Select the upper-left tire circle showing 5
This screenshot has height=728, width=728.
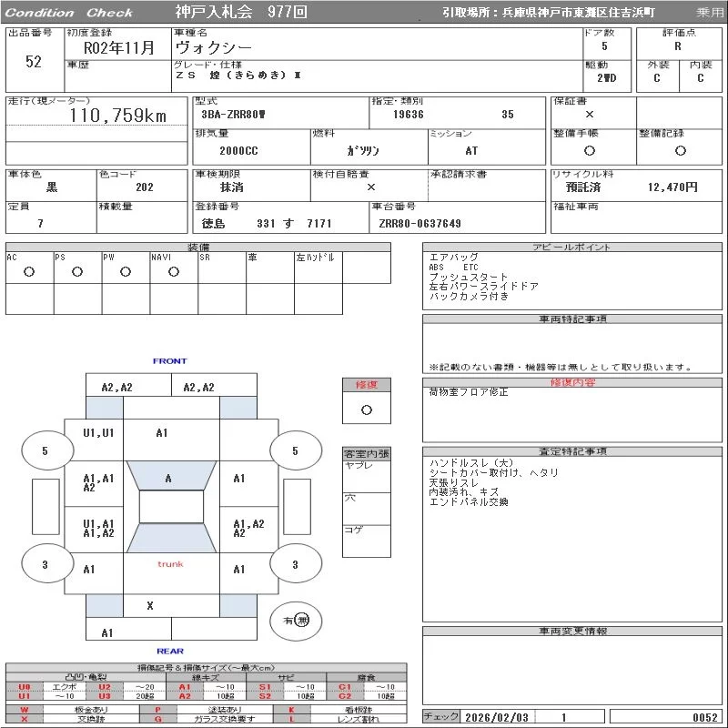[45, 450]
